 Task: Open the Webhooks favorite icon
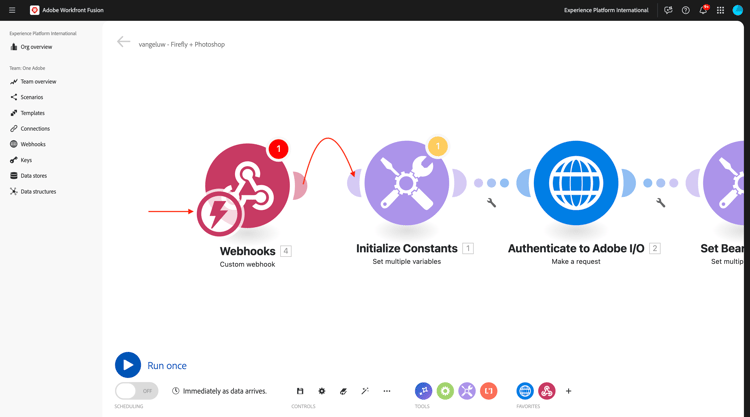click(x=547, y=391)
